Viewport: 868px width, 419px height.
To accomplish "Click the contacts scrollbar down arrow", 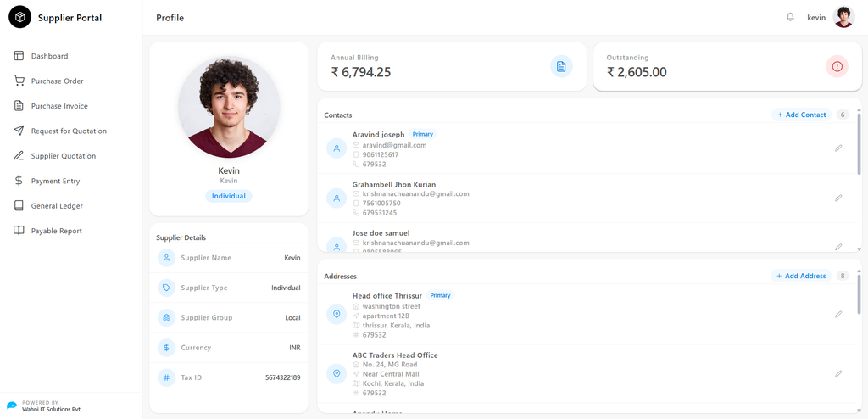I will pos(860,249).
